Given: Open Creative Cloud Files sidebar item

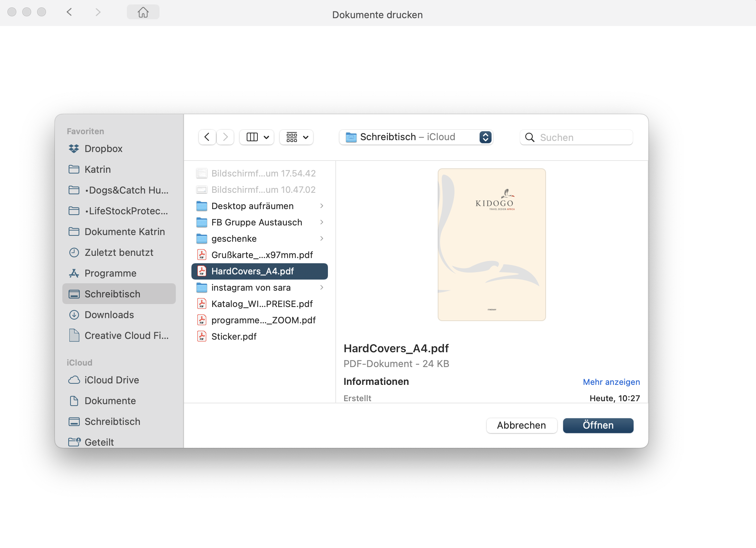Looking at the screenshot, I should pyautogui.click(x=126, y=336).
